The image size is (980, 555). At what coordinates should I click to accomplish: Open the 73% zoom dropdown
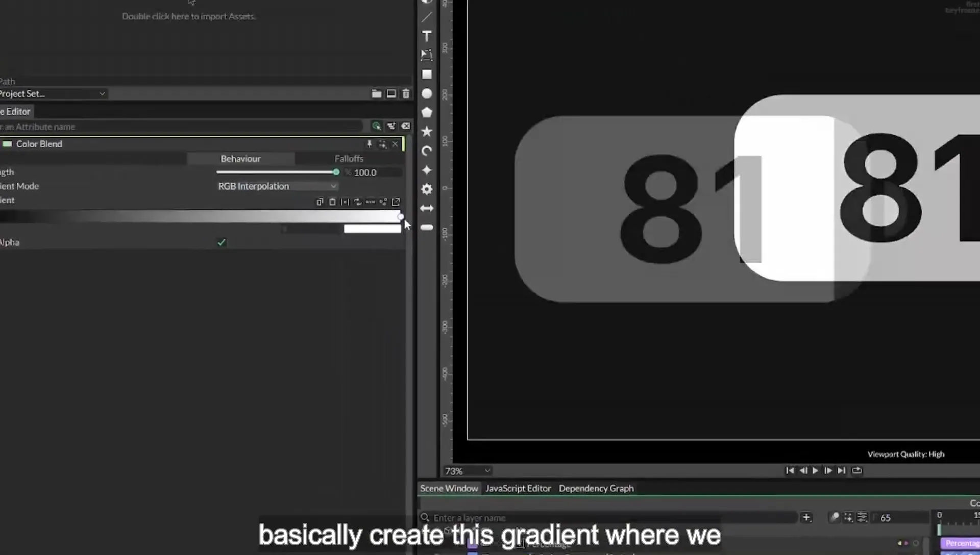[x=467, y=471]
